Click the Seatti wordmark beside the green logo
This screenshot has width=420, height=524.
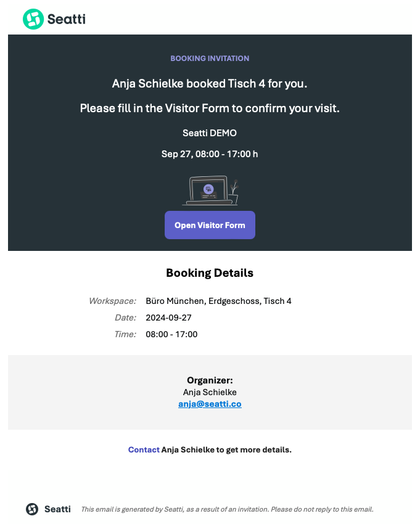pyautogui.click(x=66, y=19)
